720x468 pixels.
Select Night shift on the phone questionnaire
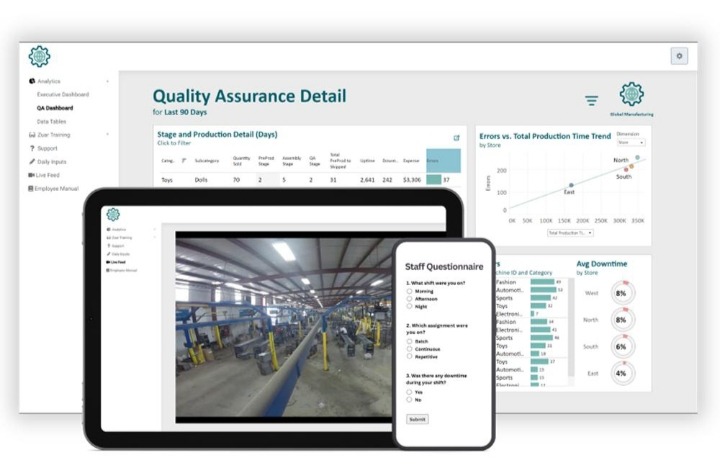[x=409, y=306]
